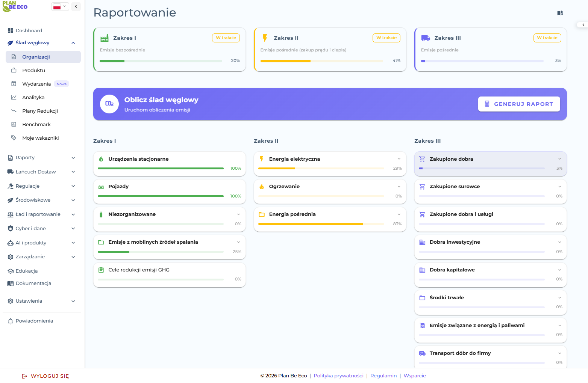The width and height of the screenshot is (588, 383).
Task: Click the shopping cart icon beside Zakupione surowce
Action: pos(422,187)
